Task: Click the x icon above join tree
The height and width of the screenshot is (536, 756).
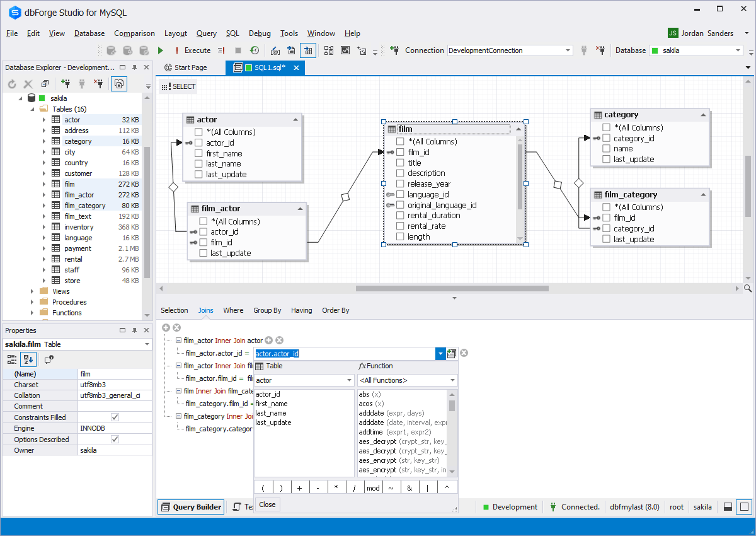Action: point(176,327)
